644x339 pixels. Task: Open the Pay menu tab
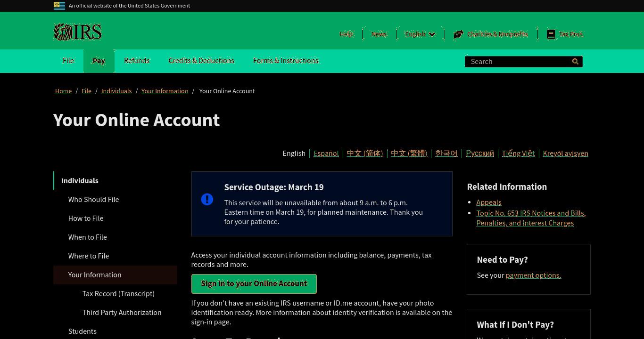[x=99, y=61]
